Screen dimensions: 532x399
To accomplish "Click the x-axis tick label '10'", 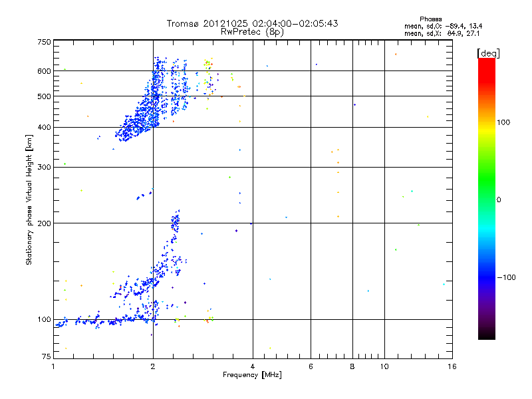I will (x=384, y=366).
